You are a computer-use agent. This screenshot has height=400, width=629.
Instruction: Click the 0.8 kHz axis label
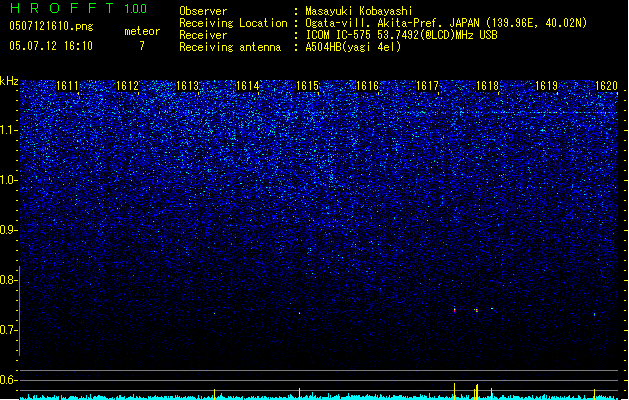click(x=8, y=280)
